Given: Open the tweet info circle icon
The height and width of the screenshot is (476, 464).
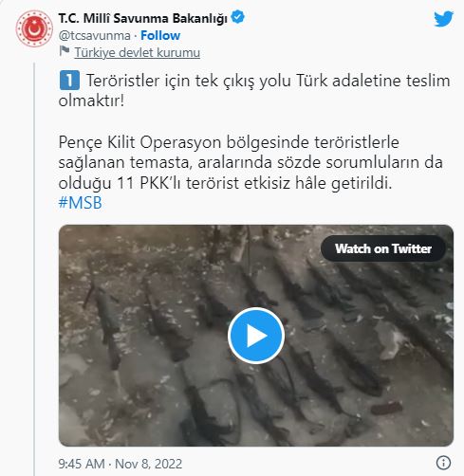Looking at the screenshot, I should click(x=443, y=463).
